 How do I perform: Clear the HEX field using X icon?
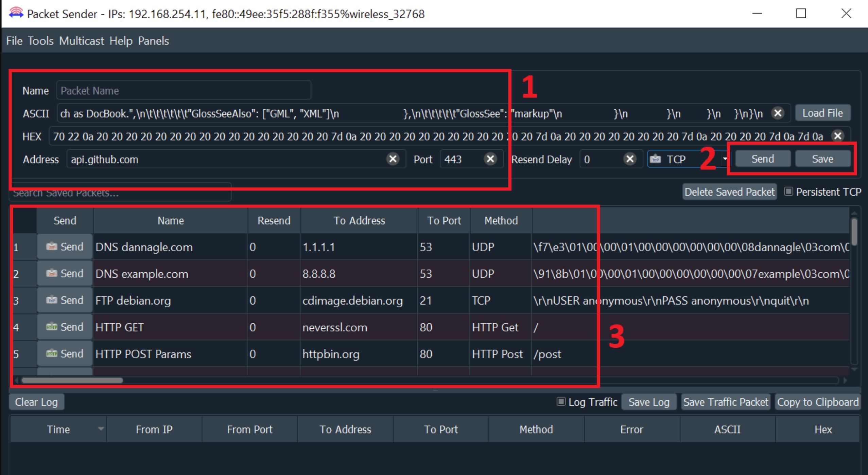click(838, 136)
